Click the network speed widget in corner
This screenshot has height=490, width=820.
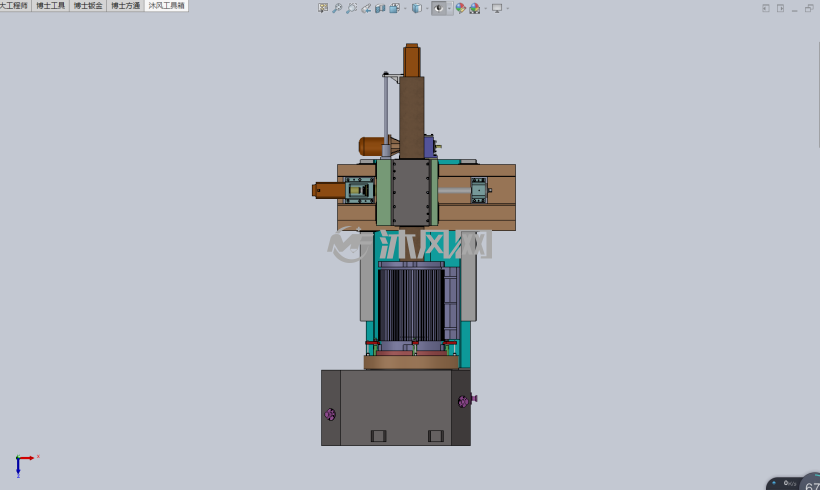793,483
